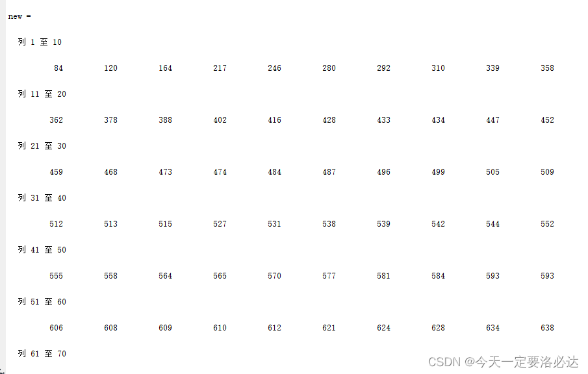This screenshot has height=374, width=588.
Task: Click the header for columns 61 to 70
Action: coord(42,354)
